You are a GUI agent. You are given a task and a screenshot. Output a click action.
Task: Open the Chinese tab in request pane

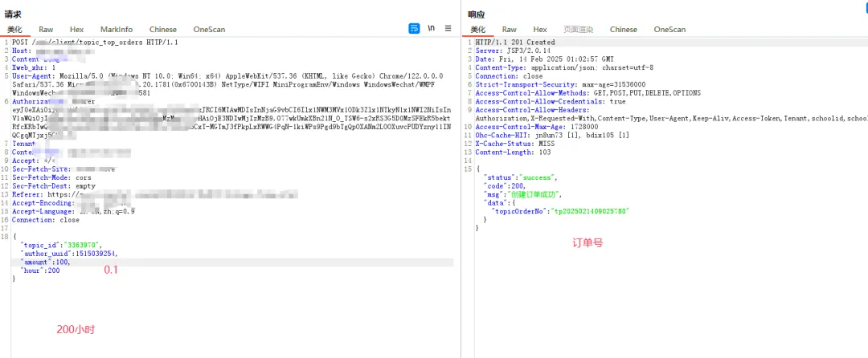click(x=162, y=29)
